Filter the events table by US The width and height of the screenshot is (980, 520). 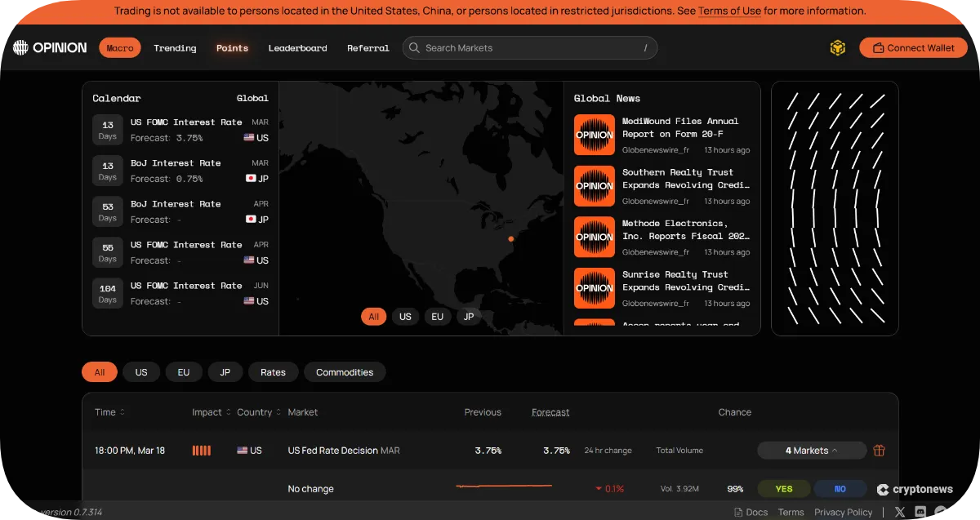141,372
